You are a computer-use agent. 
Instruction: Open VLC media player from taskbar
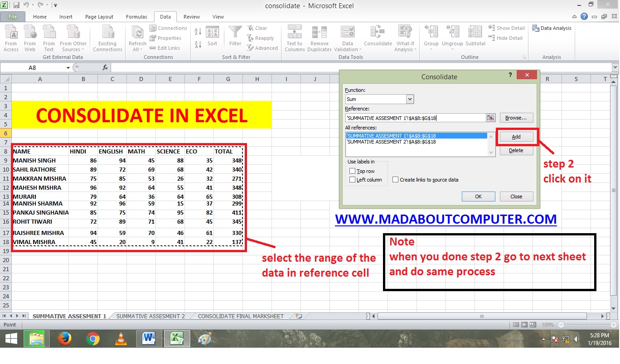(x=121, y=339)
